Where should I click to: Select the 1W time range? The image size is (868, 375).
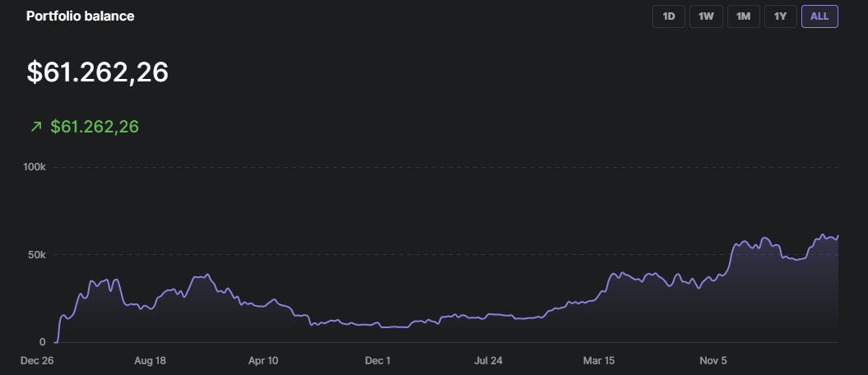point(706,16)
